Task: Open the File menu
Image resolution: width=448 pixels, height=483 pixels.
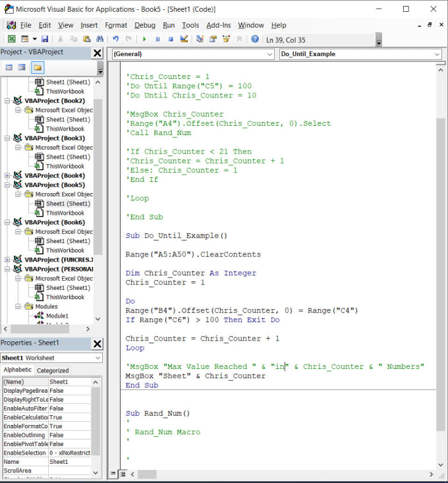Action: point(26,25)
